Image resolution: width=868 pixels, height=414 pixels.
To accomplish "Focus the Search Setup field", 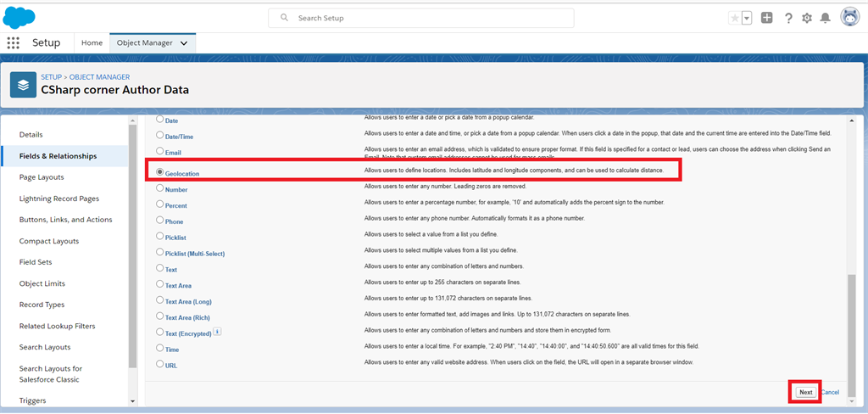I will coord(420,18).
